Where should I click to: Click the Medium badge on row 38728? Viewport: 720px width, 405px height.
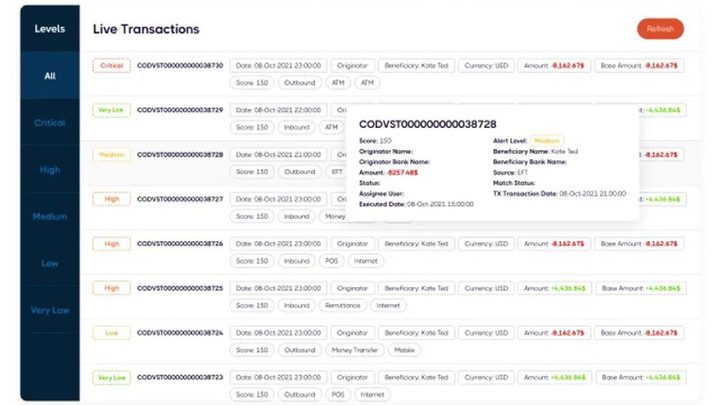[x=112, y=155]
